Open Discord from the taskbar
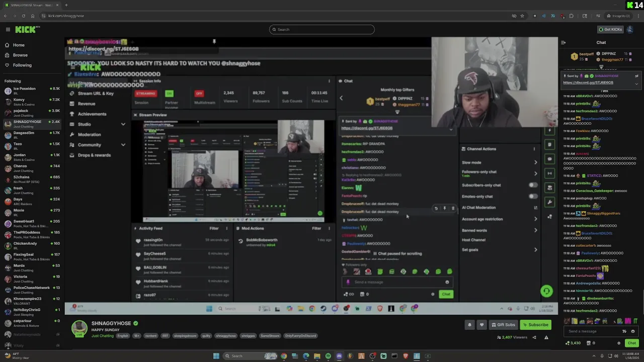 click(339, 356)
